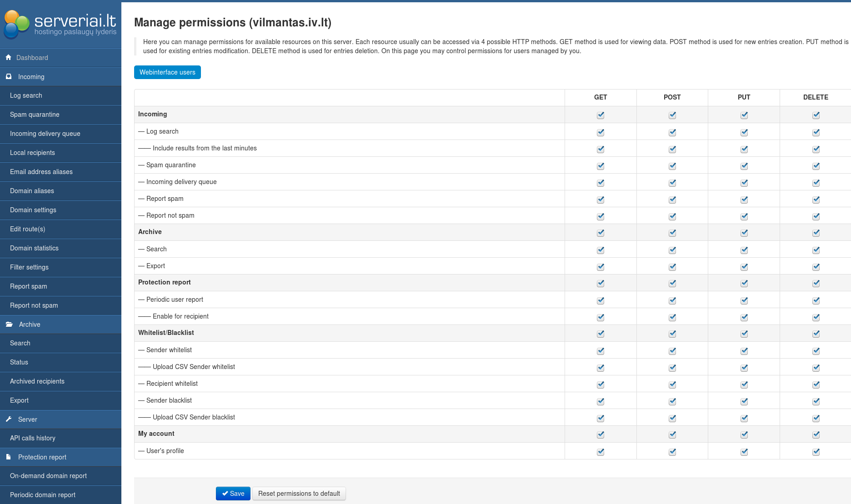The width and height of the screenshot is (851, 504).
Task: Open API calls history
Action: [x=33, y=438]
